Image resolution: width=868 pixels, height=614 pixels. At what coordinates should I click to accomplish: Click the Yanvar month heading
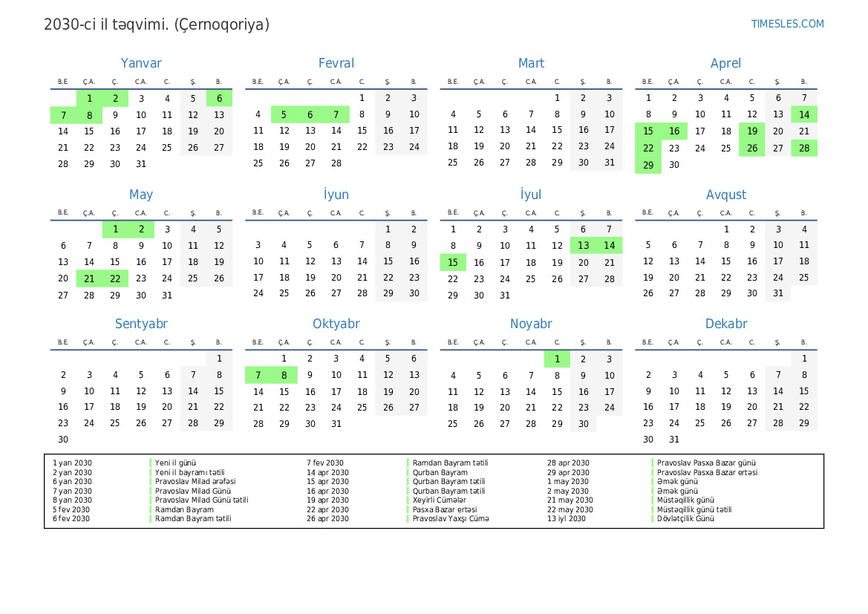point(141,63)
